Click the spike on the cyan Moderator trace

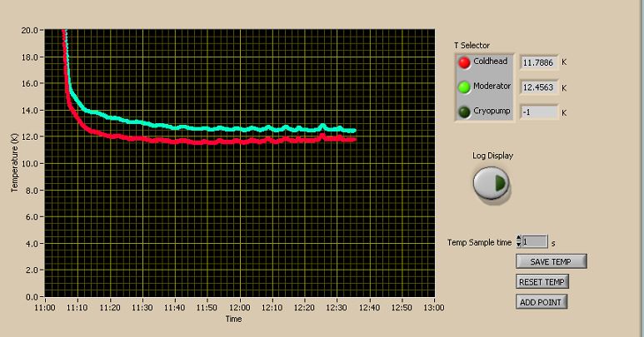(322, 126)
